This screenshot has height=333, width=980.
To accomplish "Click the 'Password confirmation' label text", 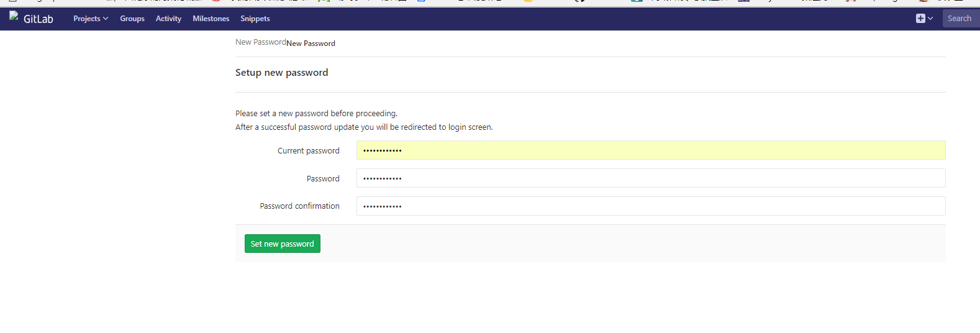I will [x=299, y=206].
